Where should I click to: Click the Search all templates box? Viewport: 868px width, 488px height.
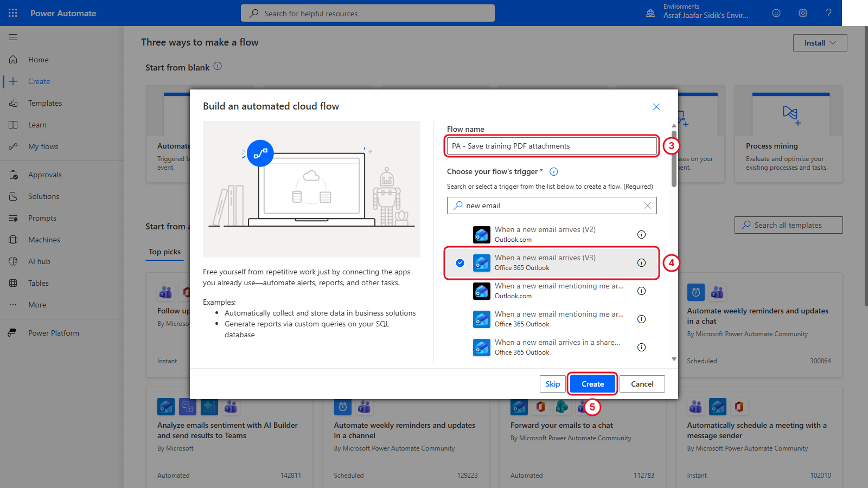click(788, 225)
